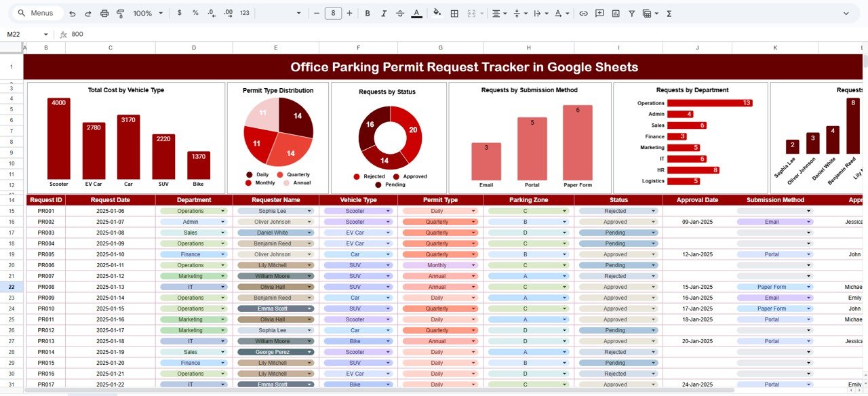The image size is (868, 396).
Task: Click the Functions sigma icon
Action: pos(669,13)
